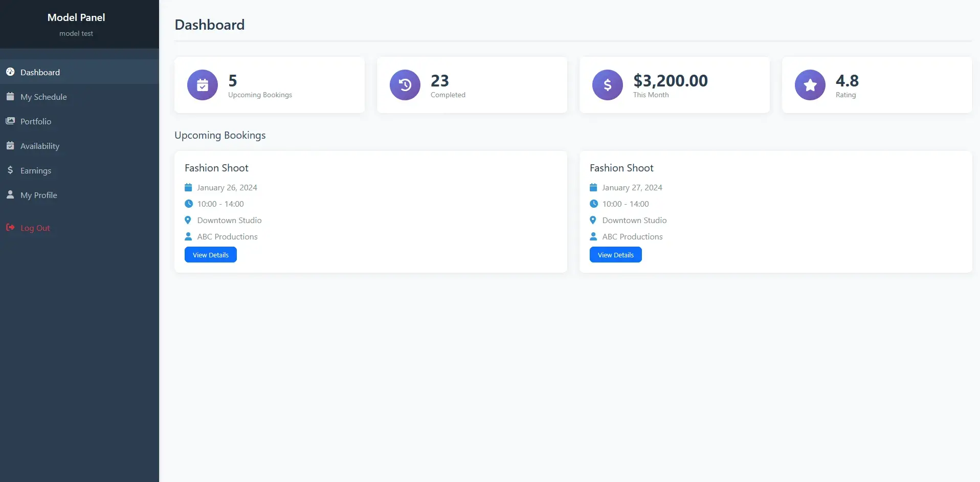Select Earnings in the sidebar
The image size is (980, 482).
(x=36, y=170)
